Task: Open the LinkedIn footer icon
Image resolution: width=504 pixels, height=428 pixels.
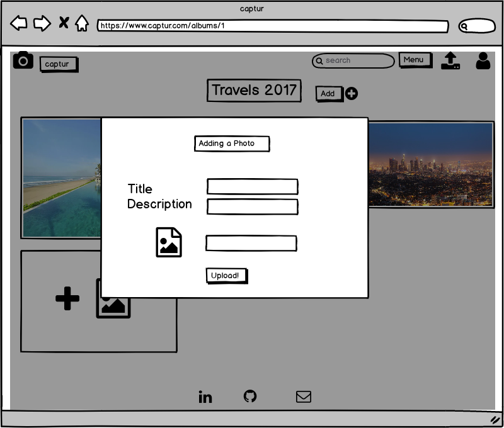Action: click(x=205, y=397)
